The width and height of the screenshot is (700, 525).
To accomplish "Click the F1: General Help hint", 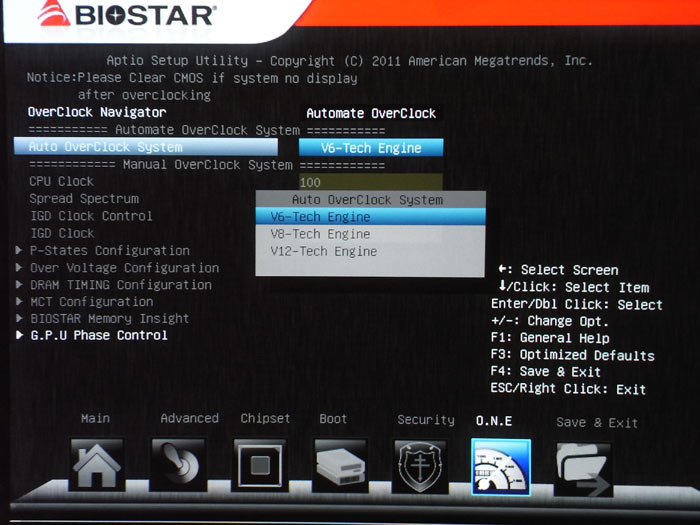I will pyautogui.click(x=550, y=338).
